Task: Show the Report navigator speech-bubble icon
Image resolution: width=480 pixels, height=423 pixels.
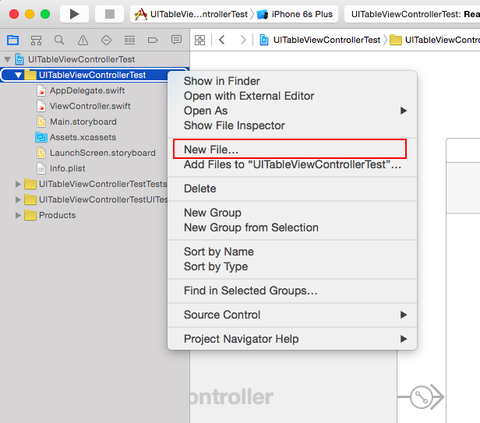Action: coord(176,40)
